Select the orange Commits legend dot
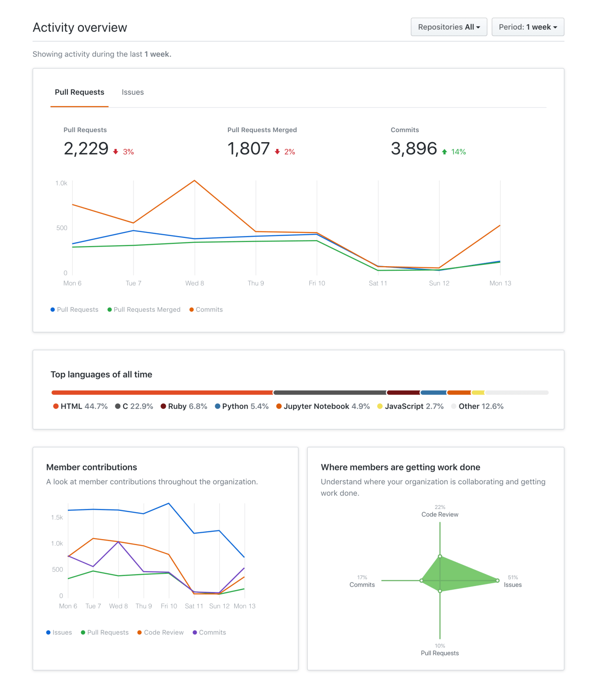This screenshot has width=597, height=700. [191, 309]
